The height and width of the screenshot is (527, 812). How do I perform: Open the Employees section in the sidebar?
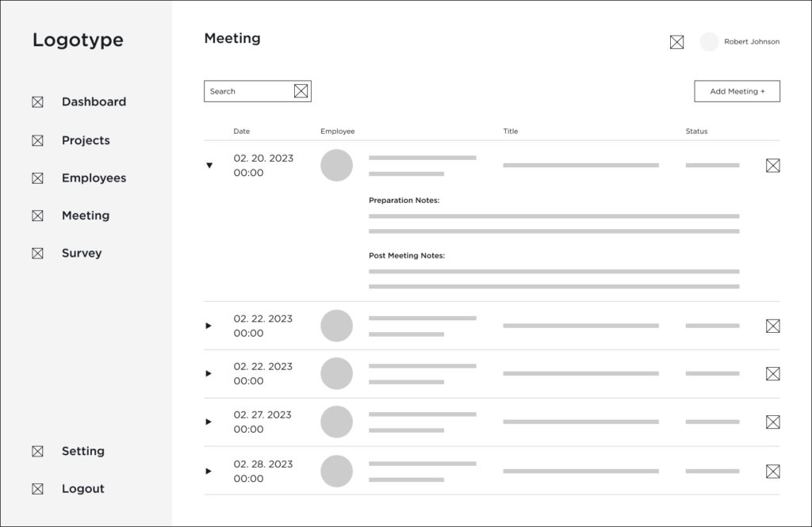[94, 178]
